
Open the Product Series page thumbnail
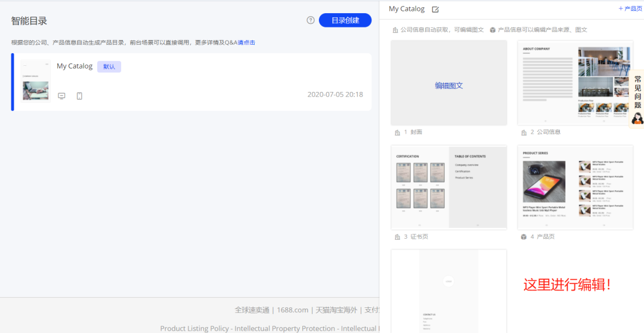pos(575,187)
